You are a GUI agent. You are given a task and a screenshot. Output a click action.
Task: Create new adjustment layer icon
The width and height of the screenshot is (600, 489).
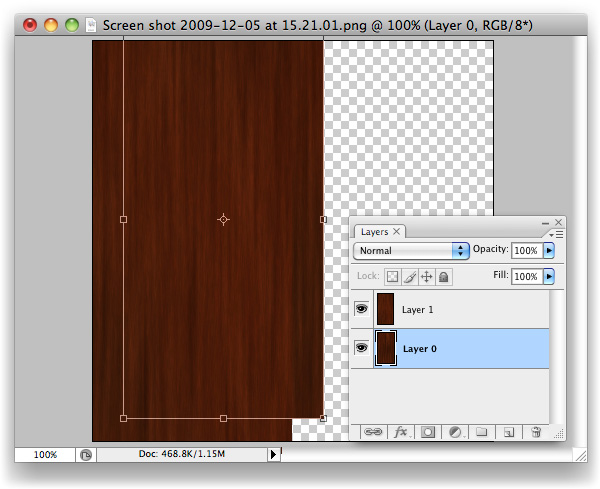(455, 432)
